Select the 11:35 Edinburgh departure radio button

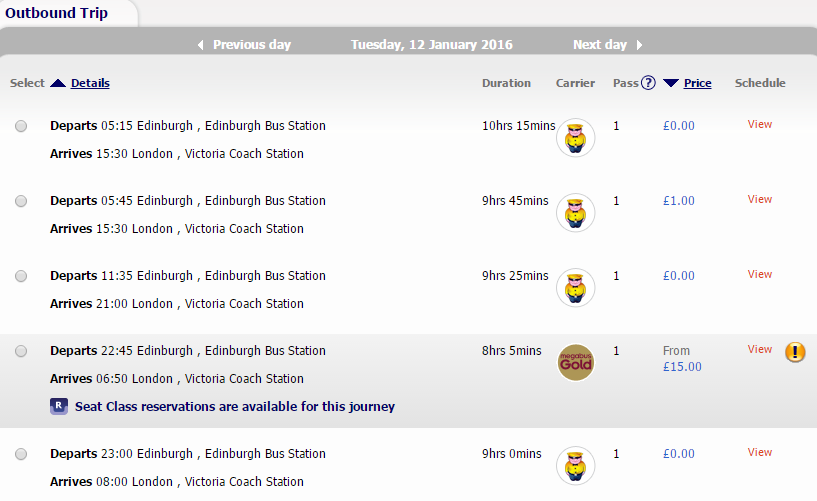[x=21, y=276]
